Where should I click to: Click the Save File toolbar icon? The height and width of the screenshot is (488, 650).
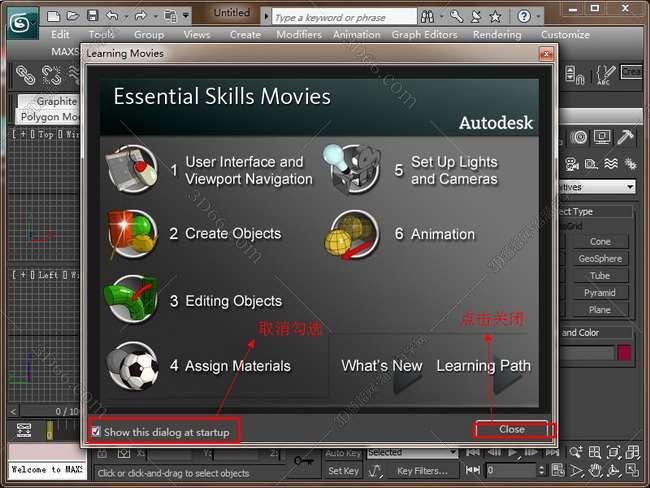coord(92,16)
